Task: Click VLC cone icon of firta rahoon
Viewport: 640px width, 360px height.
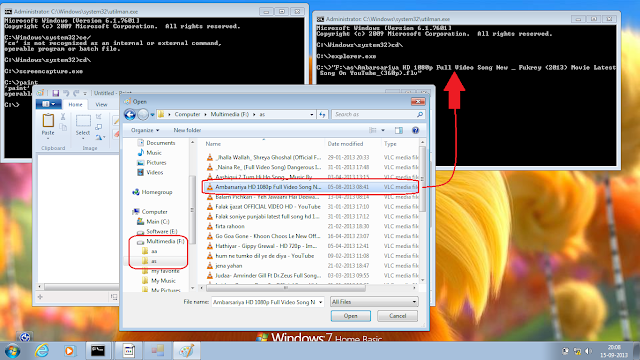Action: pyautogui.click(x=209, y=226)
